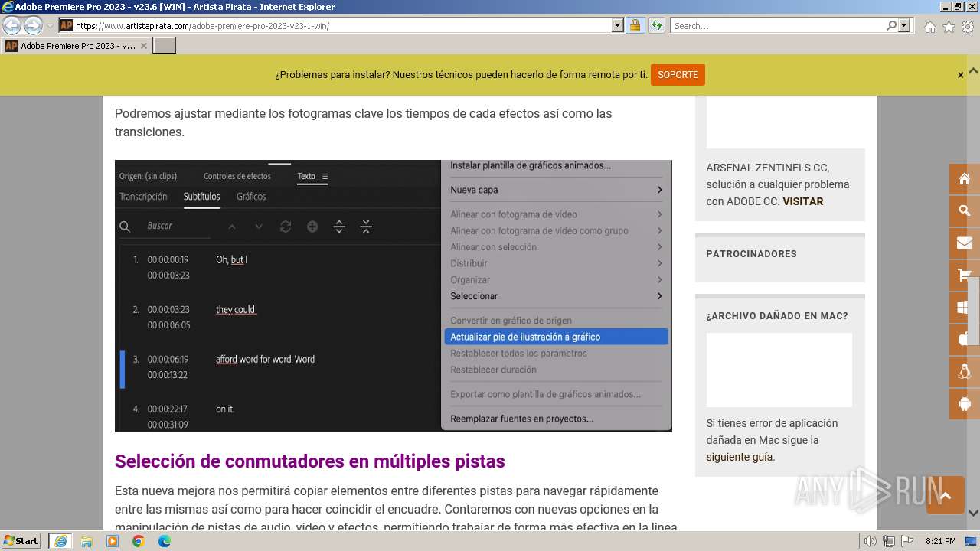This screenshot has height=551, width=980.
Task: Follow the VISITAR link for Arsenal Zentinels
Action: click(802, 201)
